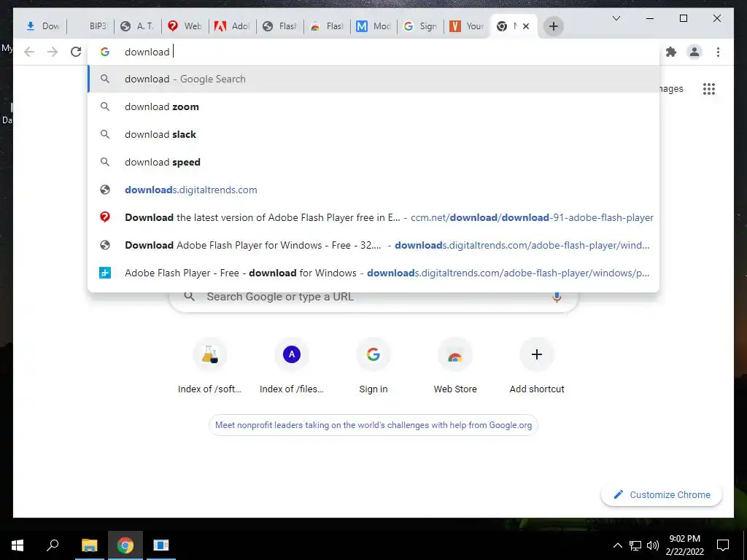Switch to the Your tab
The width and height of the screenshot is (747, 560).
[x=468, y=26]
